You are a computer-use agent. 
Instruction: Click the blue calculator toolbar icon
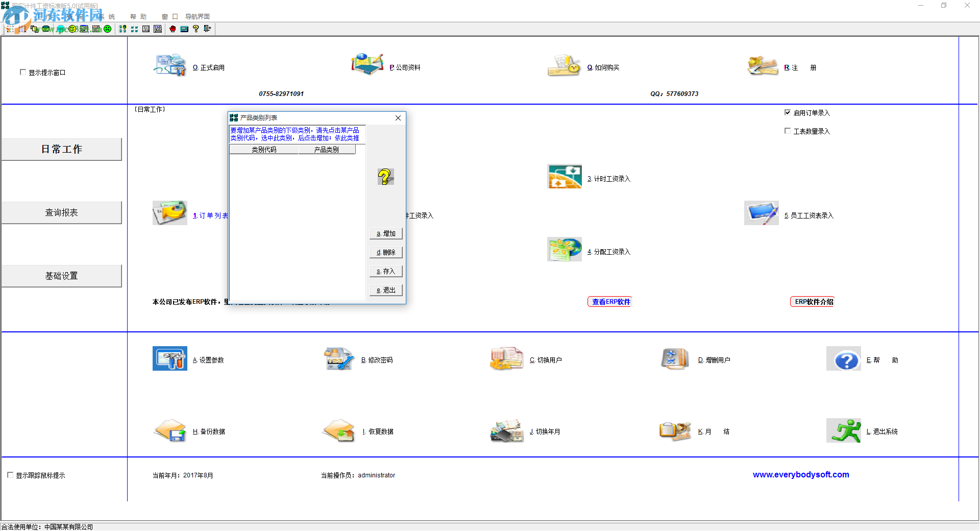[x=184, y=29]
